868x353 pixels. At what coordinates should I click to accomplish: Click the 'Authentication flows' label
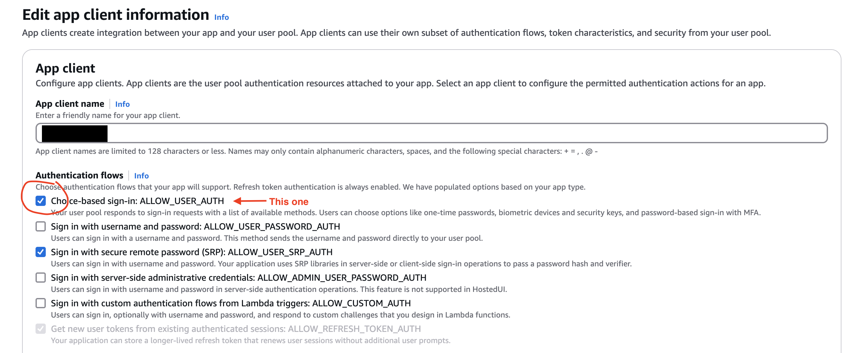point(79,175)
